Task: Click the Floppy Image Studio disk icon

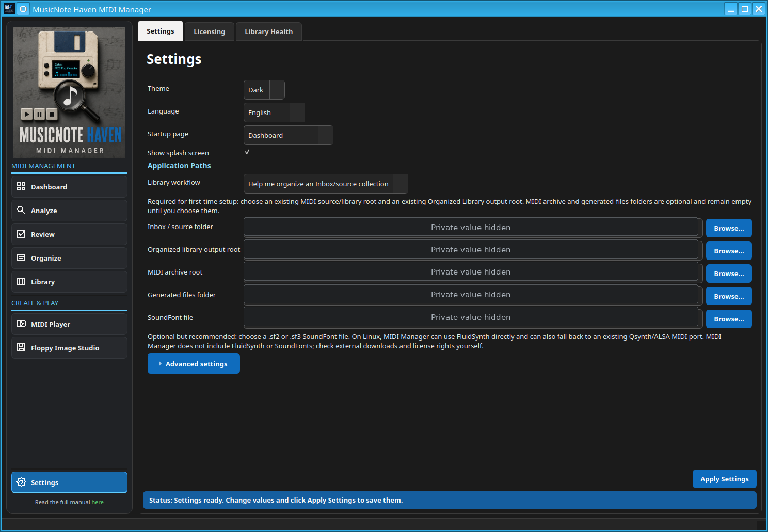Action: point(21,347)
